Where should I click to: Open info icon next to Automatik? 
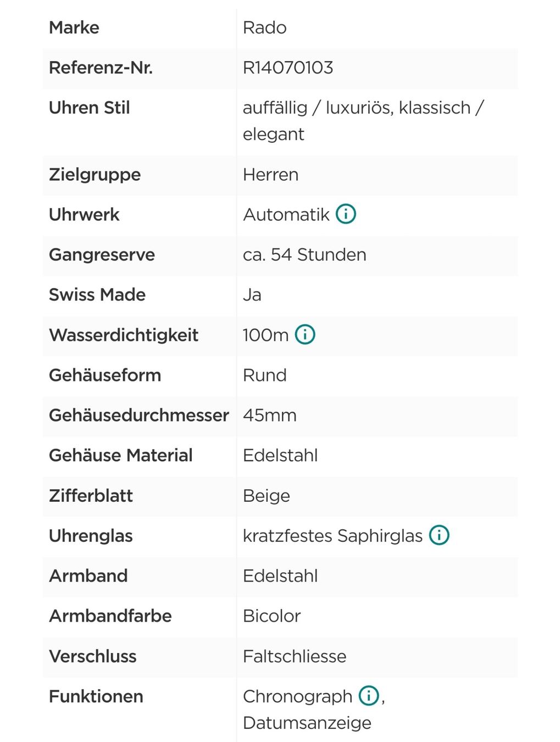(346, 214)
